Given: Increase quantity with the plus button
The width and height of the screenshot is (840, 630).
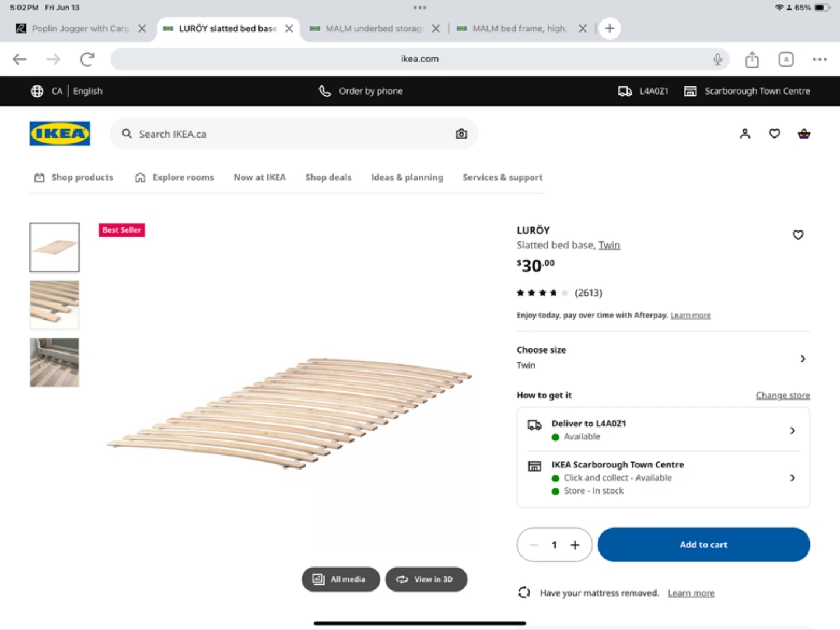Looking at the screenshot, I should tap(575, 545).
